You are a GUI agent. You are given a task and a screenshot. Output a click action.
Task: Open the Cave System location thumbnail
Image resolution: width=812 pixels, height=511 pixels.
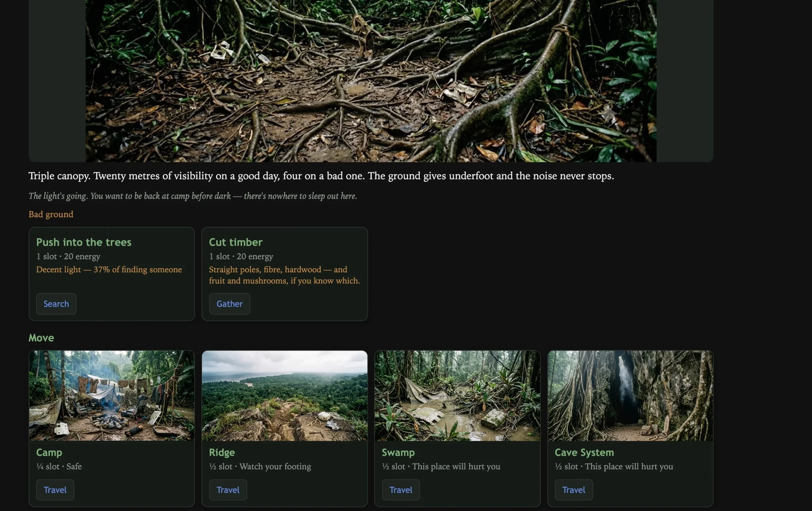point(630,396)
